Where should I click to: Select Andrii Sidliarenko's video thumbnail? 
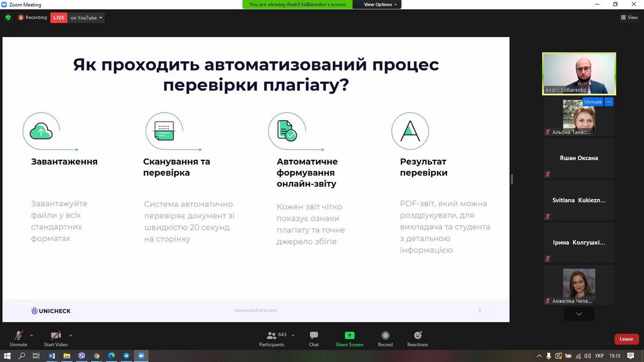[579, 72]
